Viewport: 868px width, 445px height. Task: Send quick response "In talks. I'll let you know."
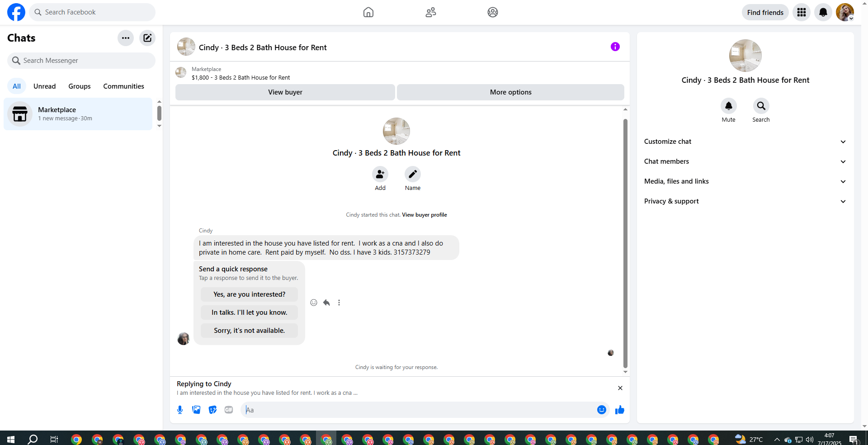[250, 312]
